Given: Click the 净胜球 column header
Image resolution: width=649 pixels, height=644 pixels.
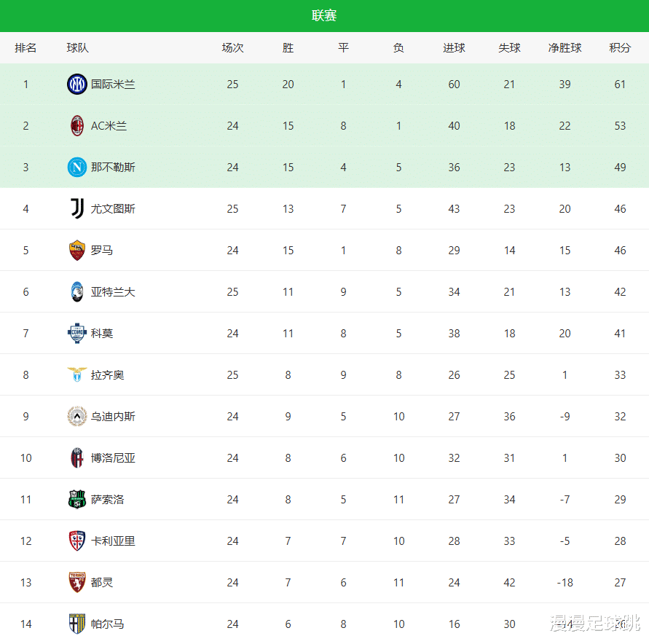Looking at the screenshot, I should tap(565, 48).
